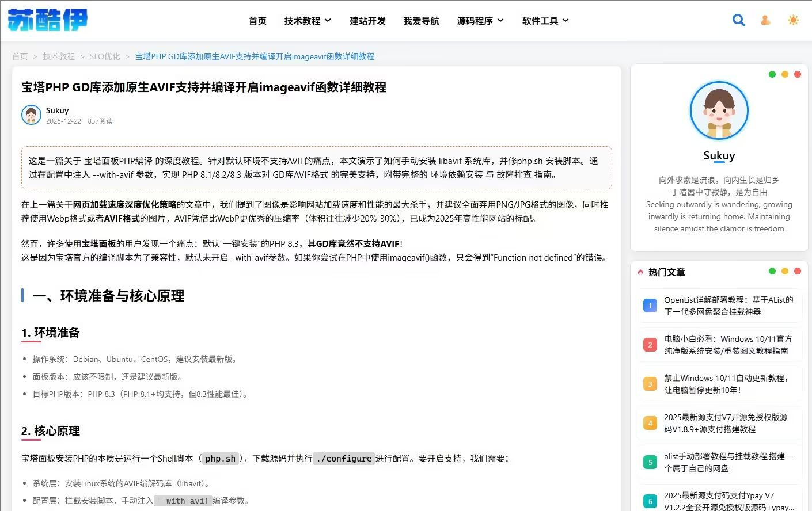This screenshot has height=511, width=812.
Task: Click the yellow dot on the profile card
Action: click(785, 74)
